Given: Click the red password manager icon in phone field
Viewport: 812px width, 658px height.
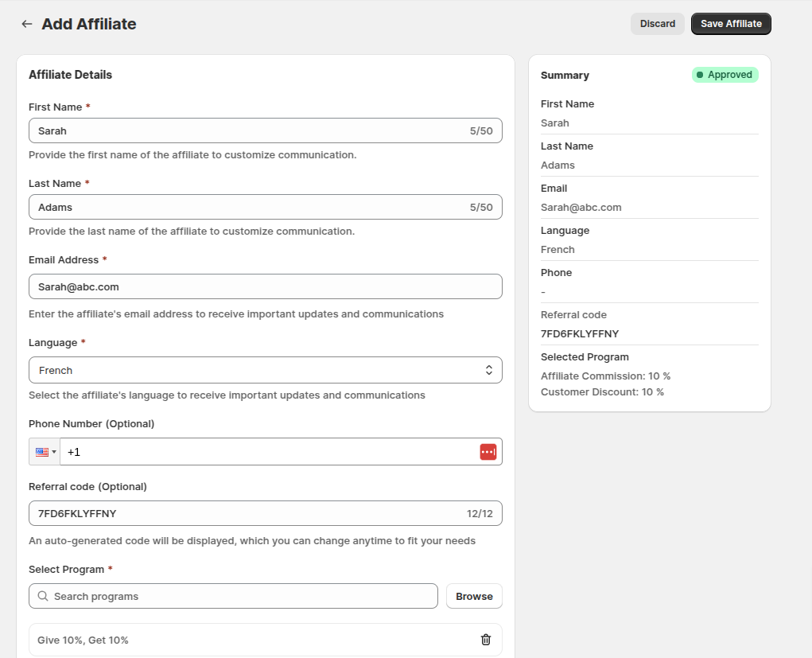Looking at the screenshot, I should [x=488, y=451].
